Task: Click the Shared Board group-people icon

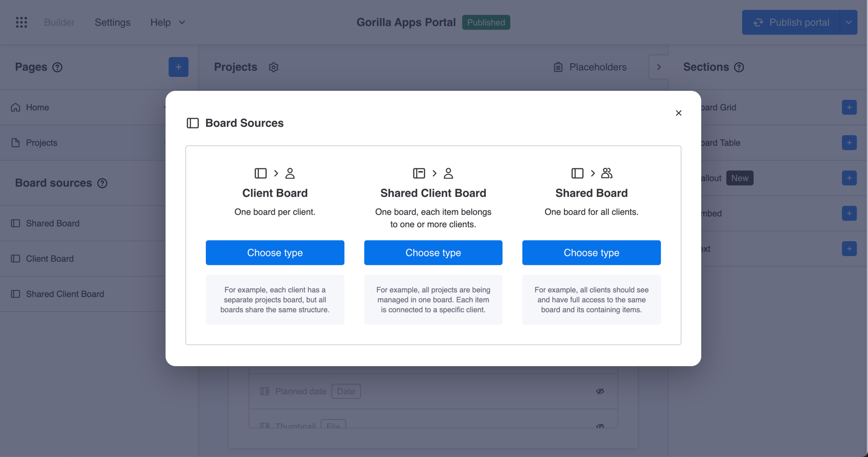Action: click(x=607, y=173)
